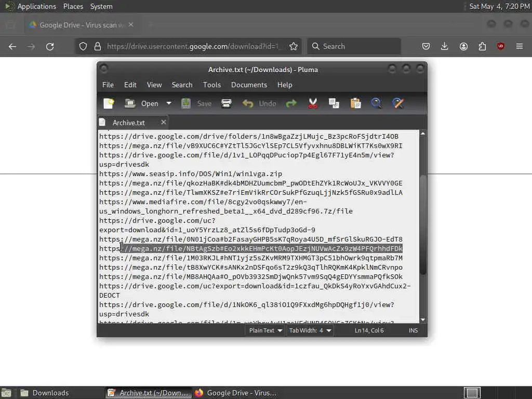The image size is (532, 399).
Task: Cut selection with the scissors icon
Action: pyautogui.click(x=313, y=103)
